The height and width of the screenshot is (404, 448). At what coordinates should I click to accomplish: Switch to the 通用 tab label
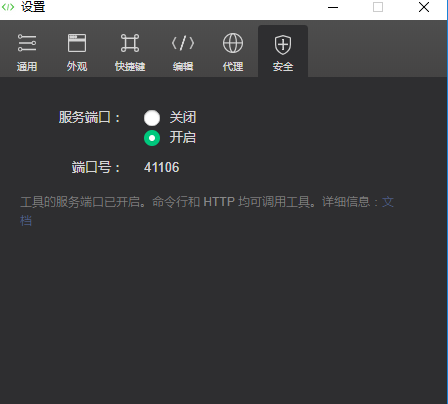tap(27, 66)
